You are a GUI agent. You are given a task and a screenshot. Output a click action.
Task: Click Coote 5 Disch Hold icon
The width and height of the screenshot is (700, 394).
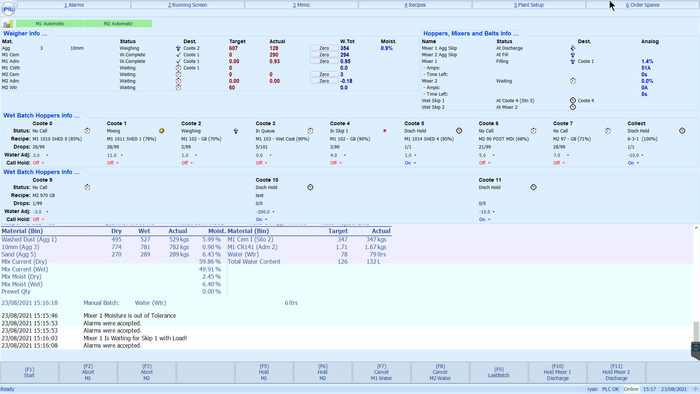coord(459,131)
